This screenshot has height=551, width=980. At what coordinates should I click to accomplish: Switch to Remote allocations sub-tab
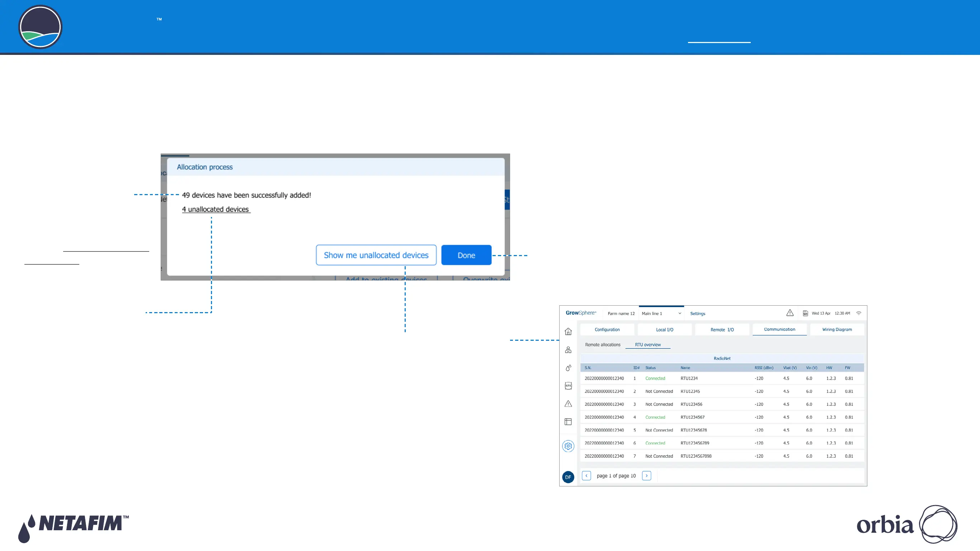pos(603,345)
